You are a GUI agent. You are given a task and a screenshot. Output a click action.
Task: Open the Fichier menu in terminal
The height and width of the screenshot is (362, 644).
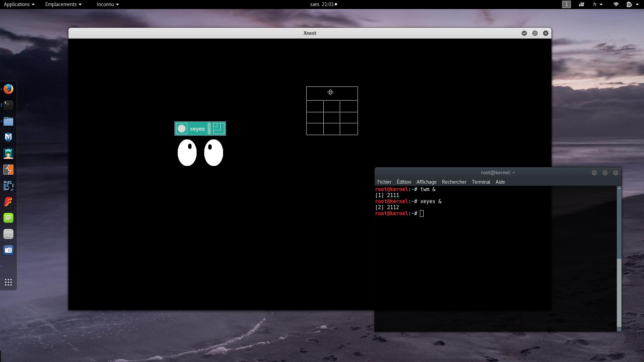coord(384,182)
